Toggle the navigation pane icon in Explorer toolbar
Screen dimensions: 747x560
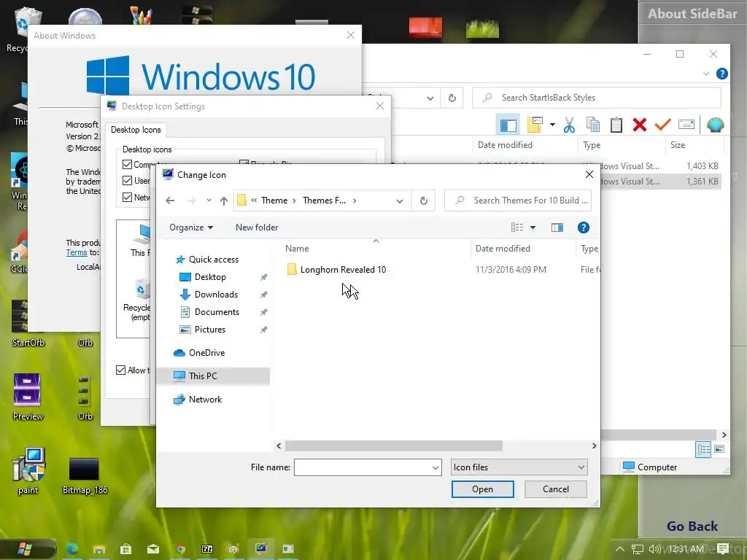[x=508, y=125]
